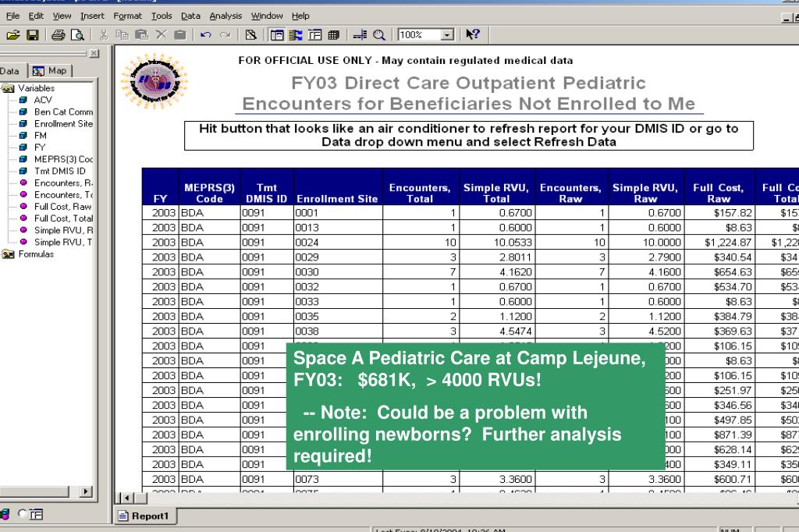799x532 pixels.
Task: Click the $1,224.87 cost cell
Action: point(719,243)
